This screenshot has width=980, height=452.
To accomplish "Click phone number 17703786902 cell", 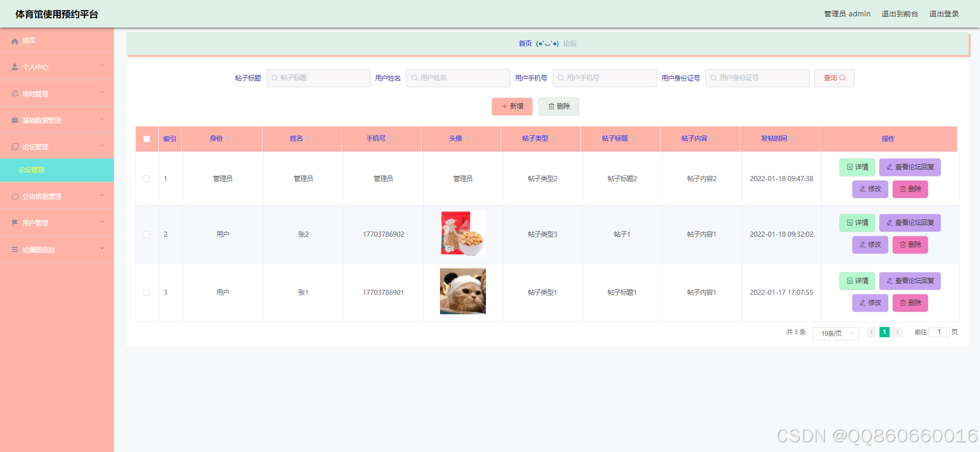I will coord(383,235).
